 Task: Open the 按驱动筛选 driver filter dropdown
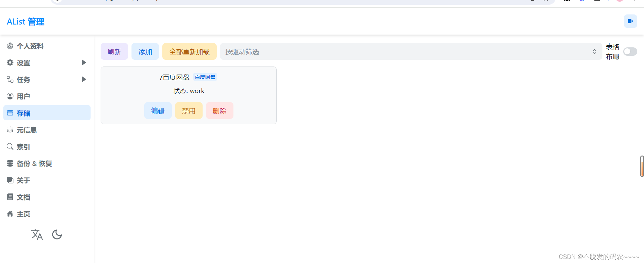pyautogui.click(x=411, y=51)
